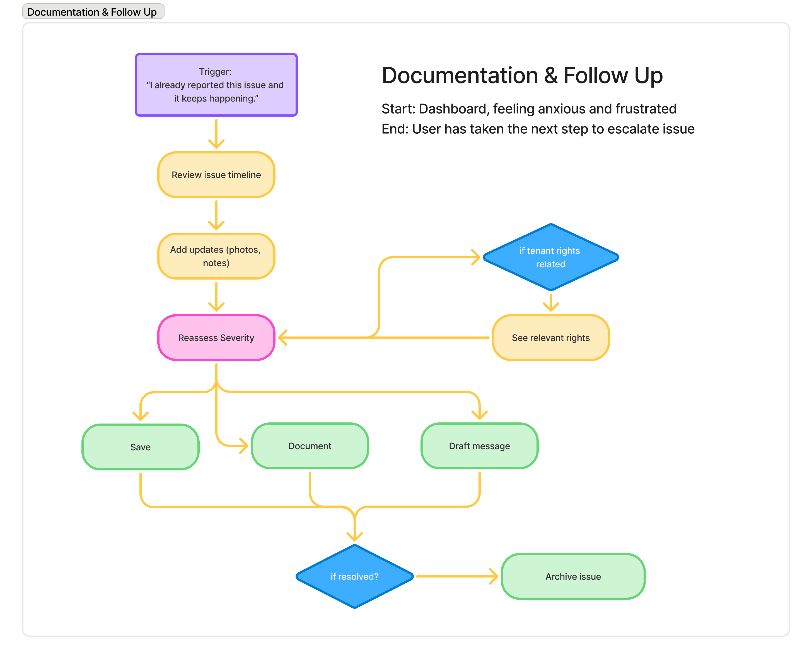Click the Start: Dashboard description text
This screenshot has width=812, height=659.
click(529, 109)
